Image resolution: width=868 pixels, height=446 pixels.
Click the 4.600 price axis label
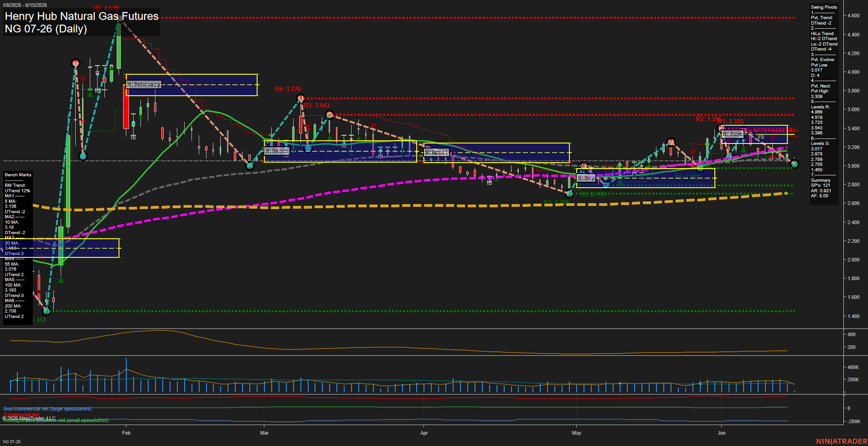[853, 15]
